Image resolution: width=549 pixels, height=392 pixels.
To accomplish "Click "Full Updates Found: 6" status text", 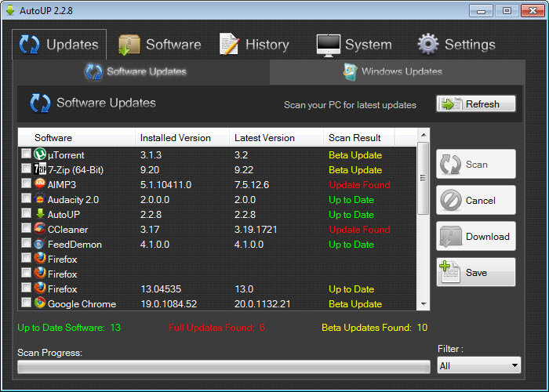I will pyautogui.click(x=216, y=328).
